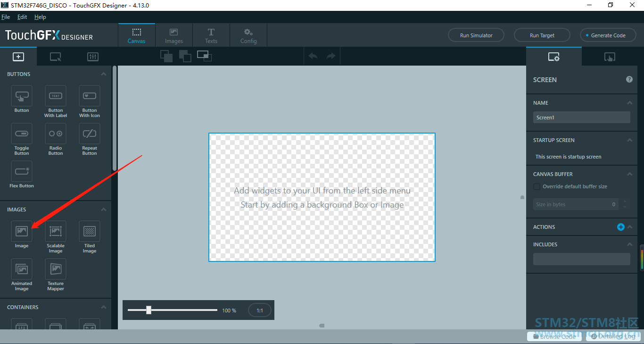Switch to the Canvas tab
644x344 pixels.
point(137,35)
